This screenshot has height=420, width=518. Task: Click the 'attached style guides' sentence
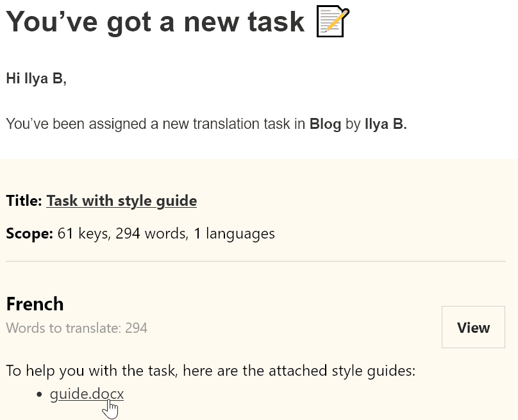[x=210, y=371]
